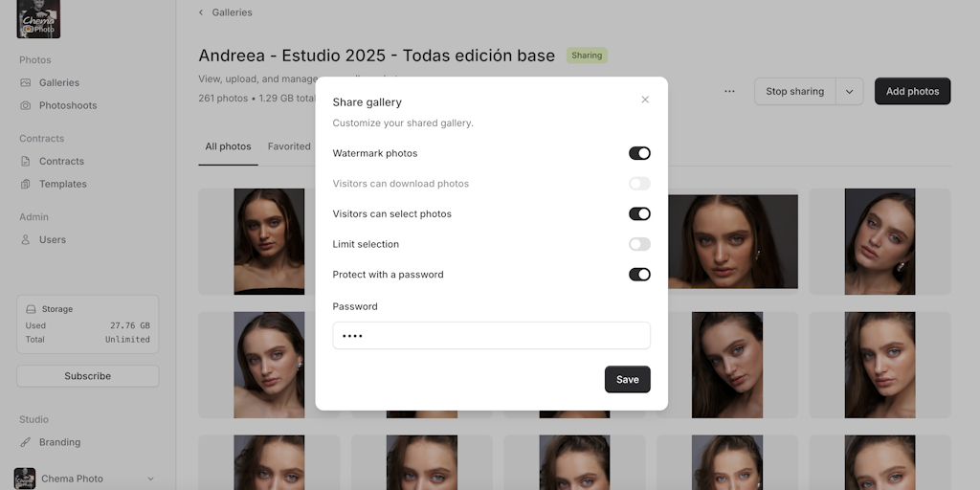The height and width of the screenshot is (490, 980).
Task: Click the Add photos button
Action: (912, 91)
